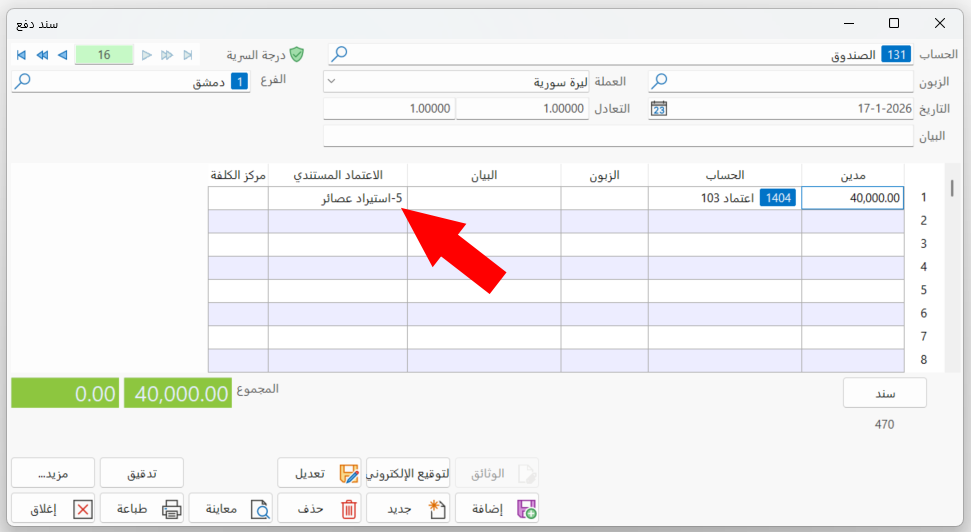Click the إضافة add button
The width and height of the screenshot is (971, 532).
click(497, 509)
